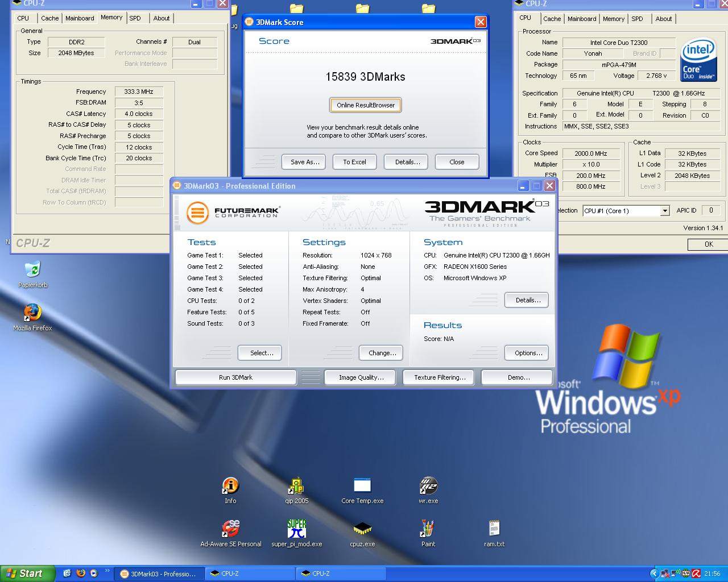Open About tab in the right CPU-Z window
The height and width of the screenshot is (582, 728).
pos(664,19)
